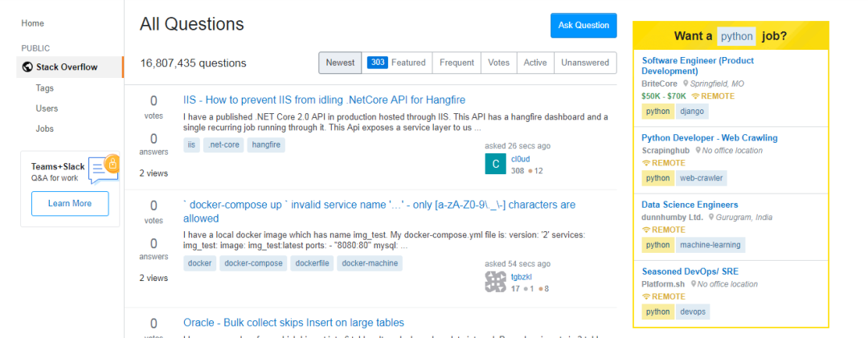Click the iis tag
Screen dimensions: 868x338
coord(191,145)
